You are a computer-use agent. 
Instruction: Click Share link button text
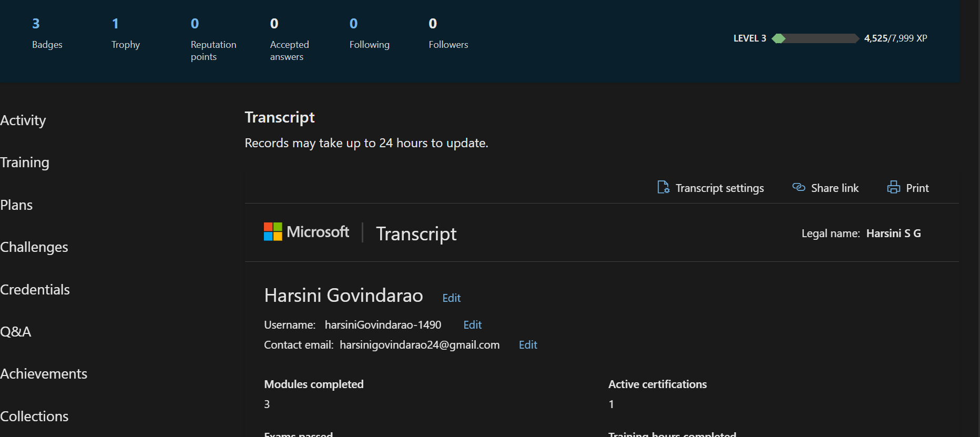[834, 188]
